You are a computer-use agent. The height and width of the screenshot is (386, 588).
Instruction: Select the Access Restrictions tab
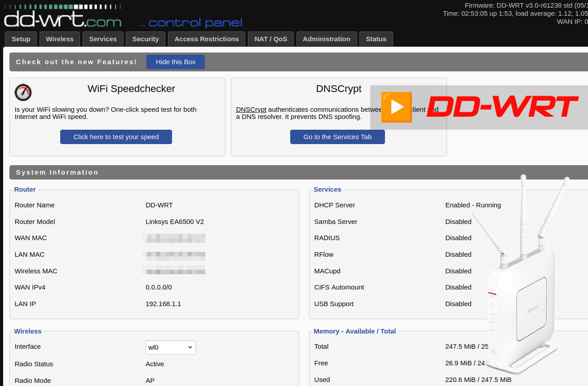pos(206,39)
